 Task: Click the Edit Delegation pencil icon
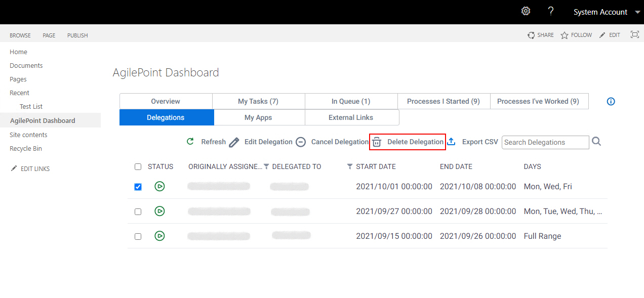234,142
